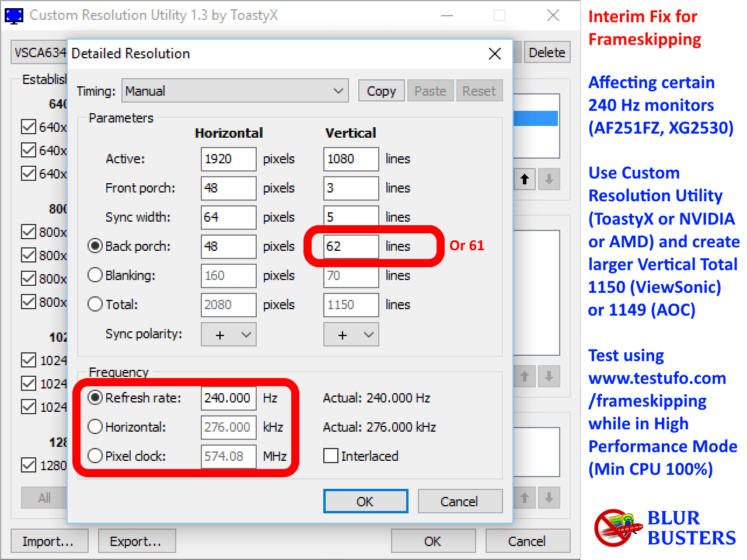
Task: Click the black up-arrow move button
Action: pyautogui.click(x=525, y=179)
